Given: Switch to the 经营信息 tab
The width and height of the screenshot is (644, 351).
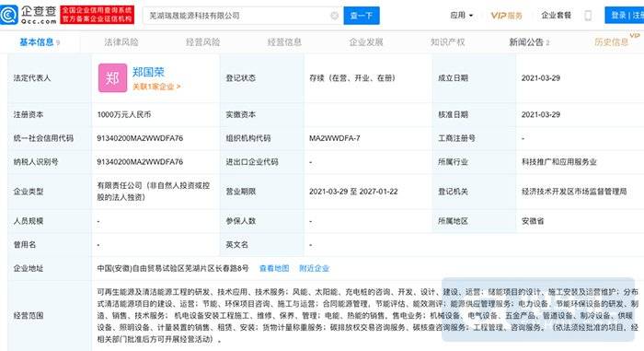Looking at the screenshot, I should 284,42.
